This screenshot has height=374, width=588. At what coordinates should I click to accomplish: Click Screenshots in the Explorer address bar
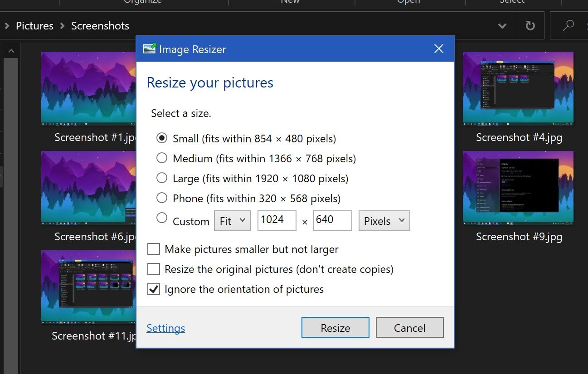click(x=100, y=26)
